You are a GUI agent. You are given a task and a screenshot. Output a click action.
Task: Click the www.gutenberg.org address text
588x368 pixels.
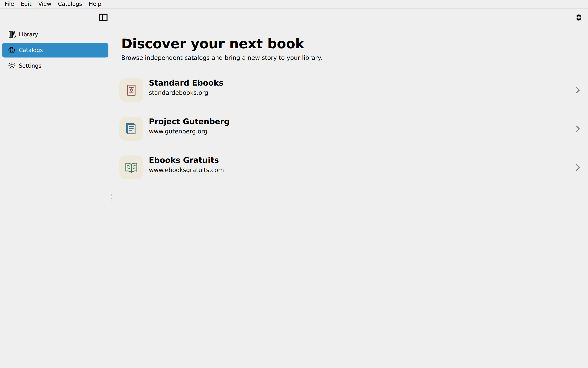pyautogui.click(x=178, y=131)
